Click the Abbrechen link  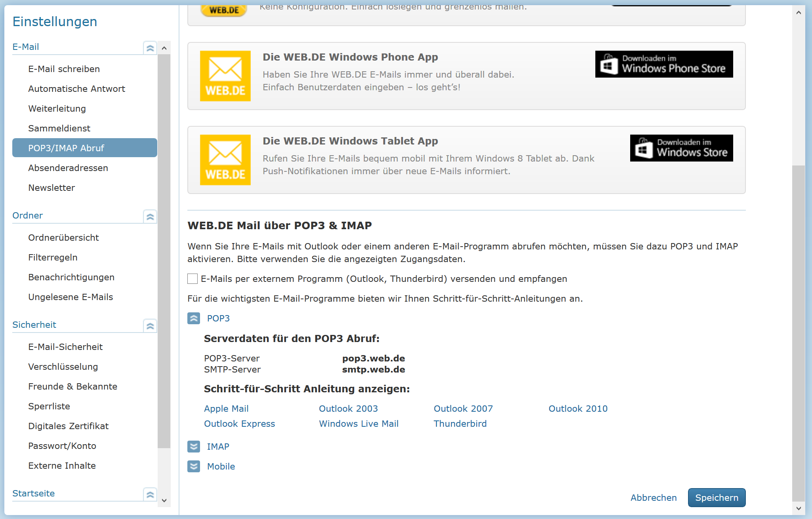pos(654,498)
